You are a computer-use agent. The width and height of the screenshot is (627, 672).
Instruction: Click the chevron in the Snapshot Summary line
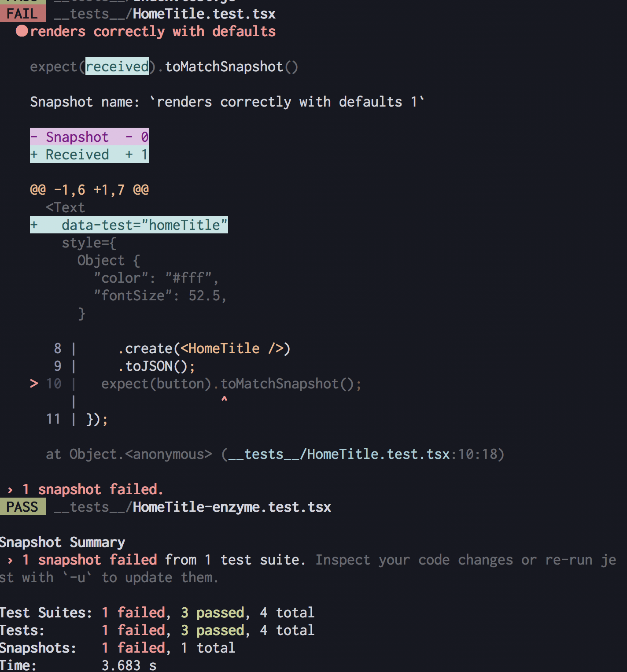point(10,560)
